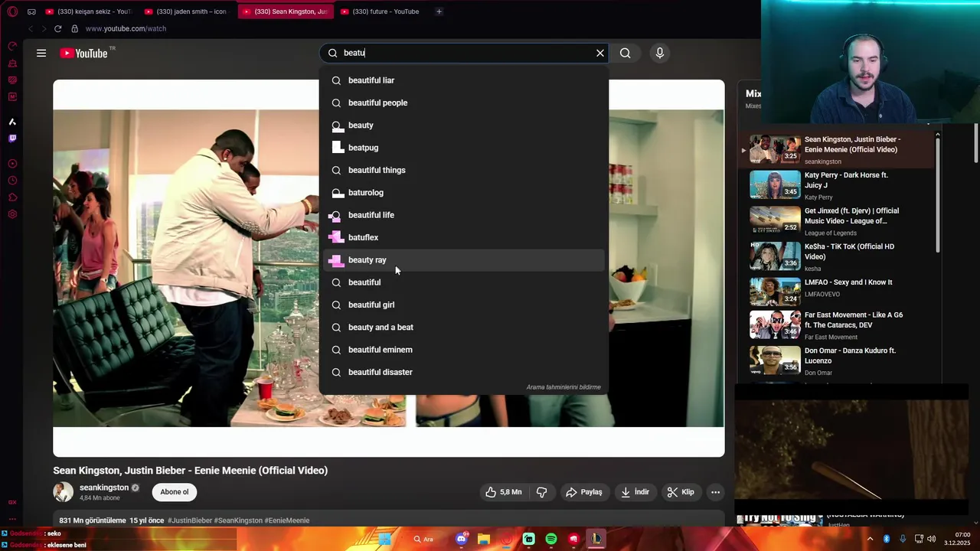
Task: Open Spotify from the taskbar
Action: [x=551, y=540]
